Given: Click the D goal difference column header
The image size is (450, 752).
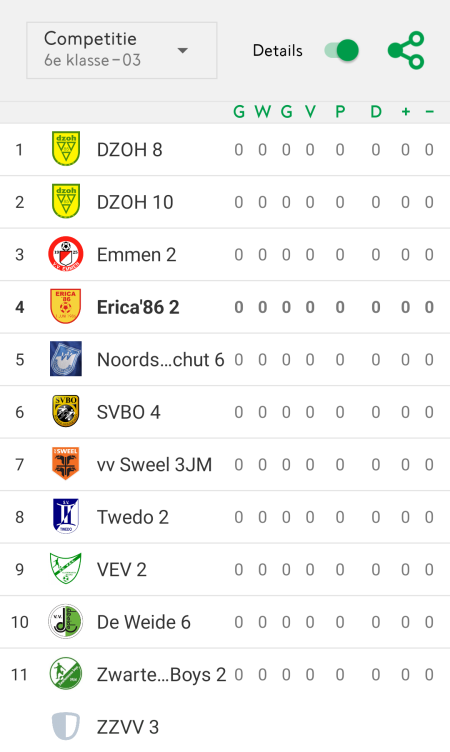Looking at the screenshot, I should point(376,112).
